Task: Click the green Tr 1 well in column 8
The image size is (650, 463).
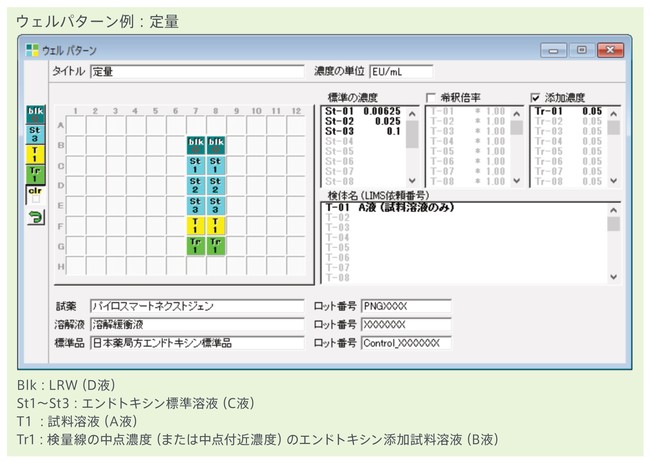Action: pos(216,246)
